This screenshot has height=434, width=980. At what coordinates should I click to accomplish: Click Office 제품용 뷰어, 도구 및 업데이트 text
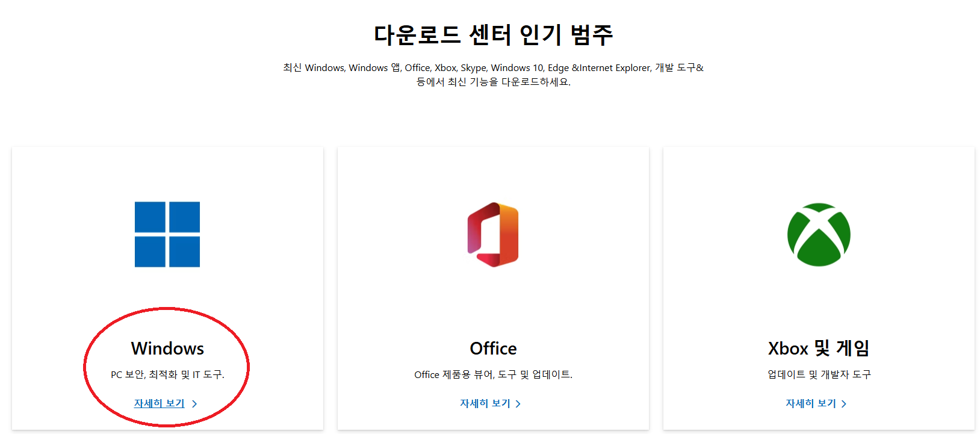point(493,374)
